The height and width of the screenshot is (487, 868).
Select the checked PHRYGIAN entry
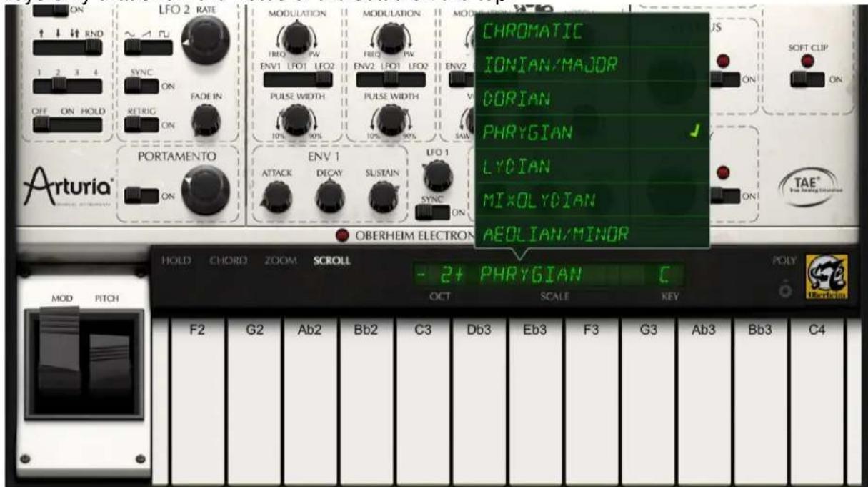point(592,132)
